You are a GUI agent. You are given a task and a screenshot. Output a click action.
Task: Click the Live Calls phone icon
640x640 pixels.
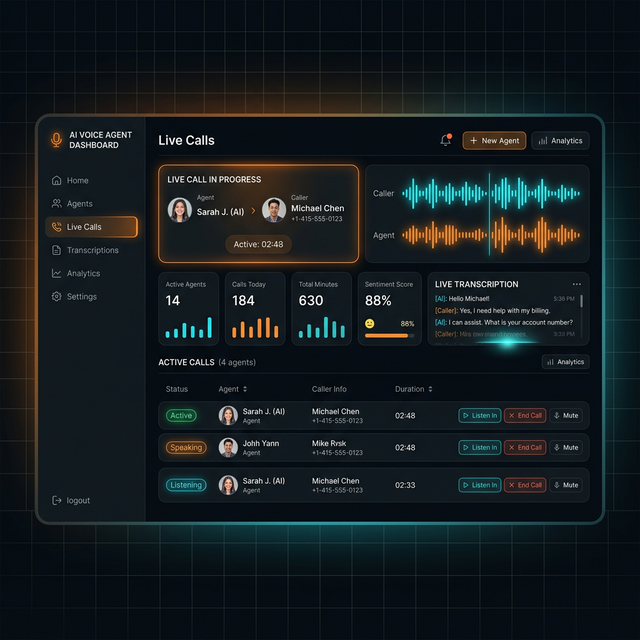tap(56, 227)
